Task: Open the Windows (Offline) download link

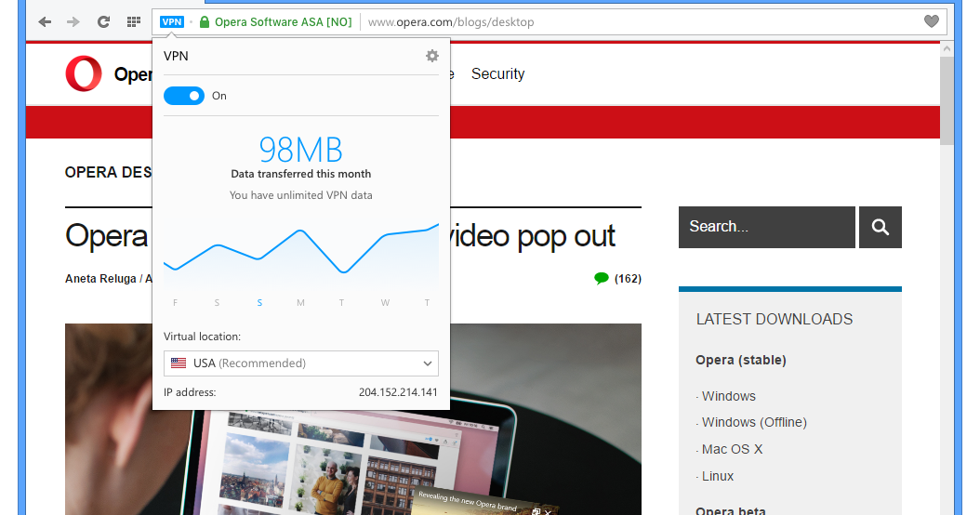Action: (x=754, y=422)
